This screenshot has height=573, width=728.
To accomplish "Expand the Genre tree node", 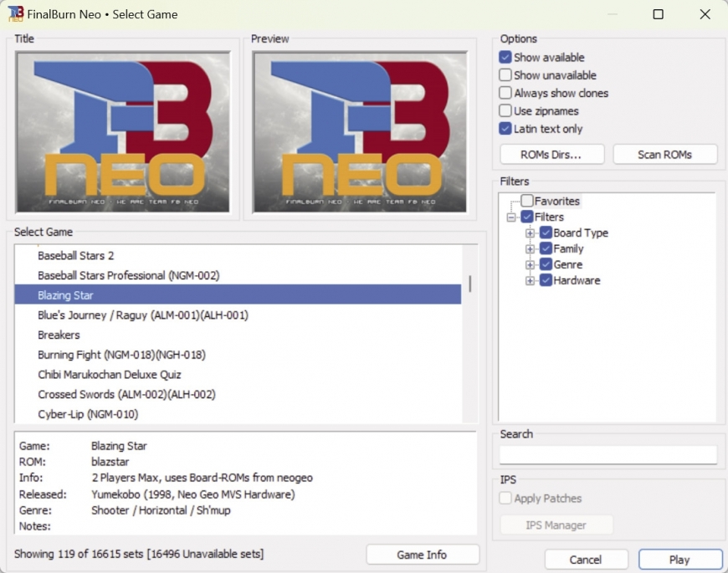I will pos(530,264).
